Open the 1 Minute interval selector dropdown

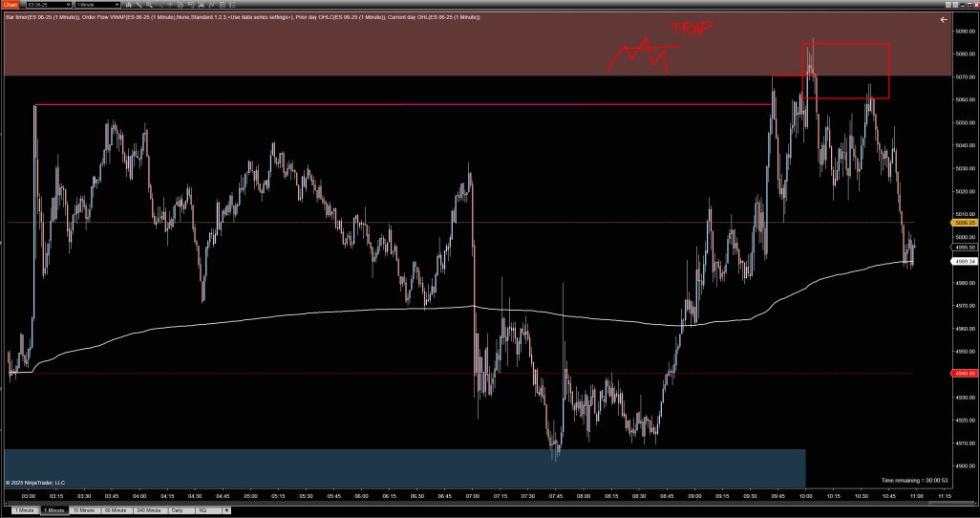[97, 5]
